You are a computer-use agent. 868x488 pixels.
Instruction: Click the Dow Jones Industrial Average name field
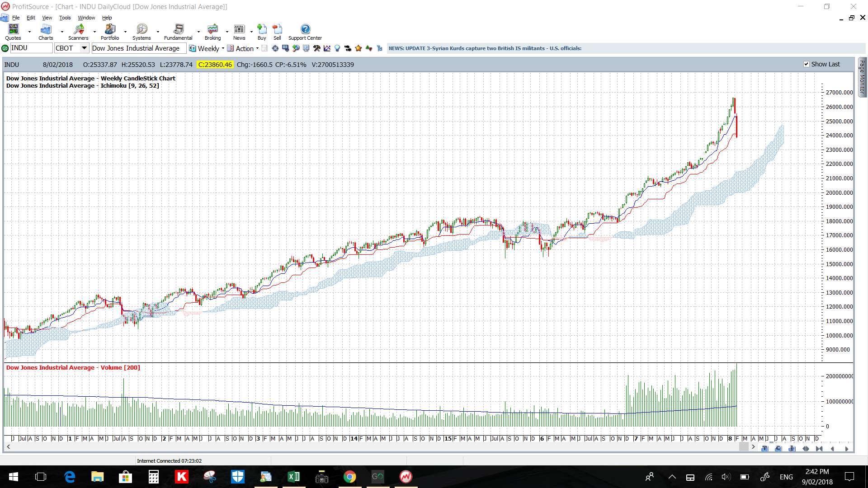coord(138,48)
